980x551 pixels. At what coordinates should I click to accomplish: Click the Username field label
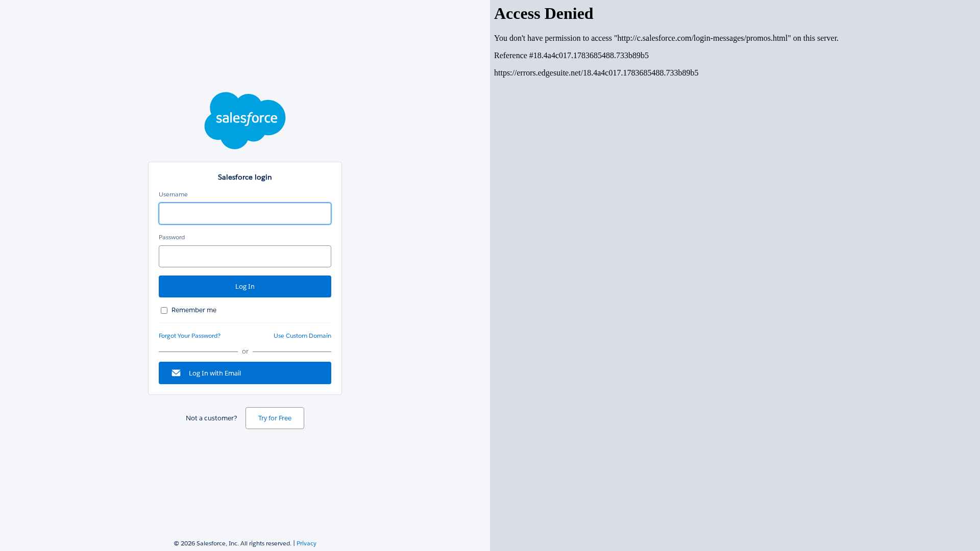point(173,194)
